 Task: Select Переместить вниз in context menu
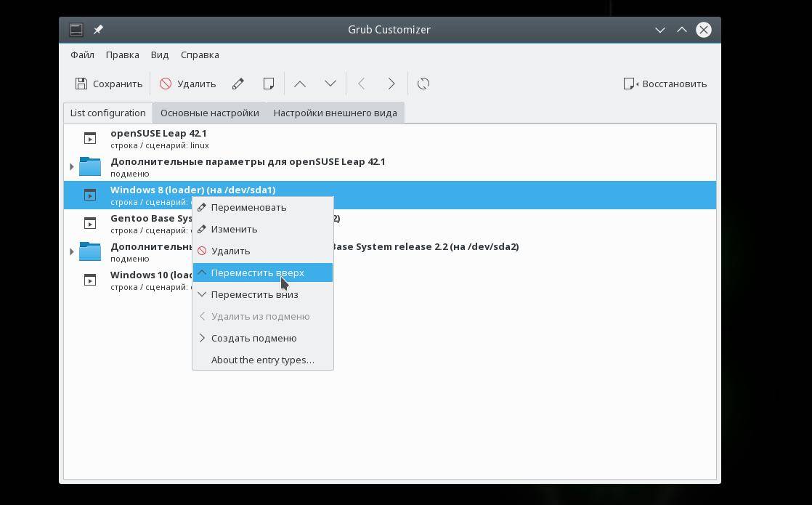254,294
